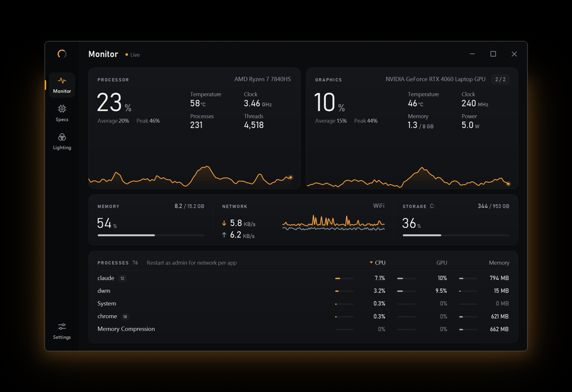Maximize the Monitor window
572x392 pixels.
pos(493,54)
